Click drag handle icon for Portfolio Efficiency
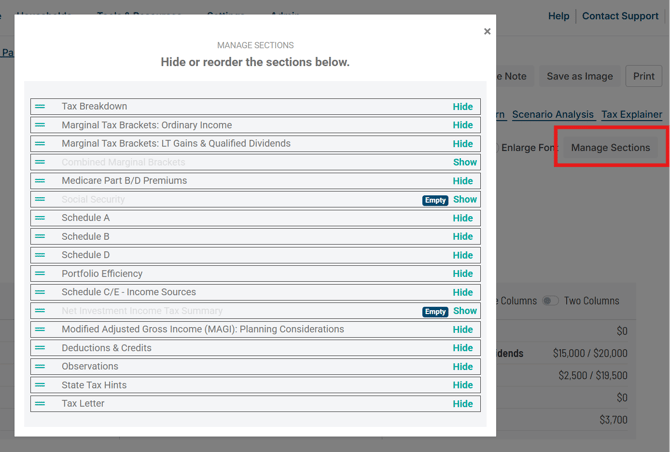 click(x=40, y=274)
